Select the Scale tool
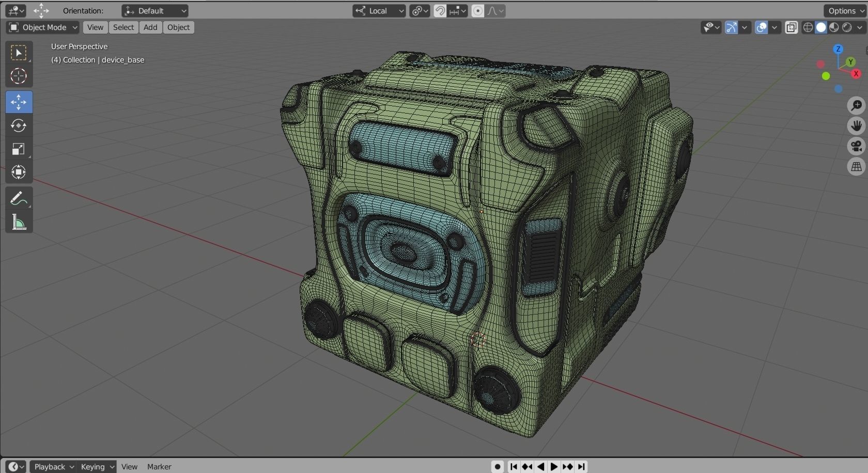This screenshot has width=868, height=473. (19, 149)
